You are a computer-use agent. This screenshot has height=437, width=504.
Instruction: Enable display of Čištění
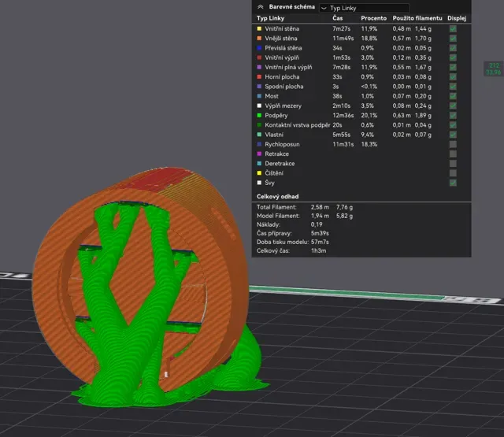[453, 173]
